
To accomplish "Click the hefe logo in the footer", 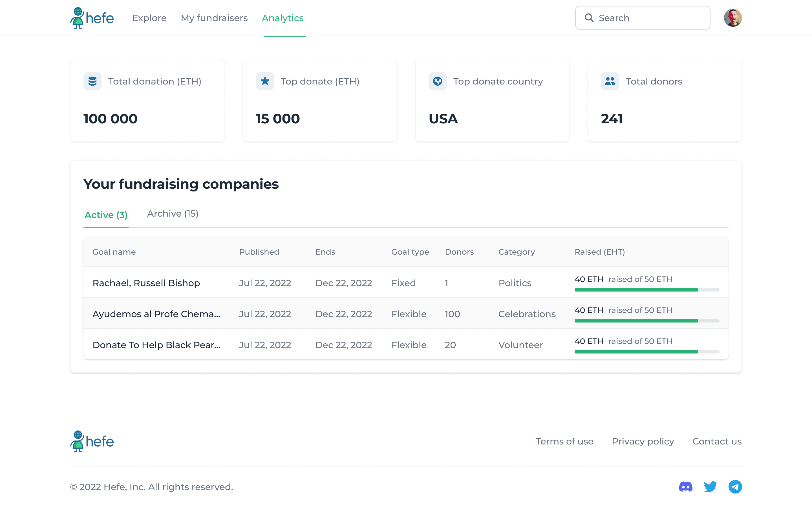I will [92, 441].
